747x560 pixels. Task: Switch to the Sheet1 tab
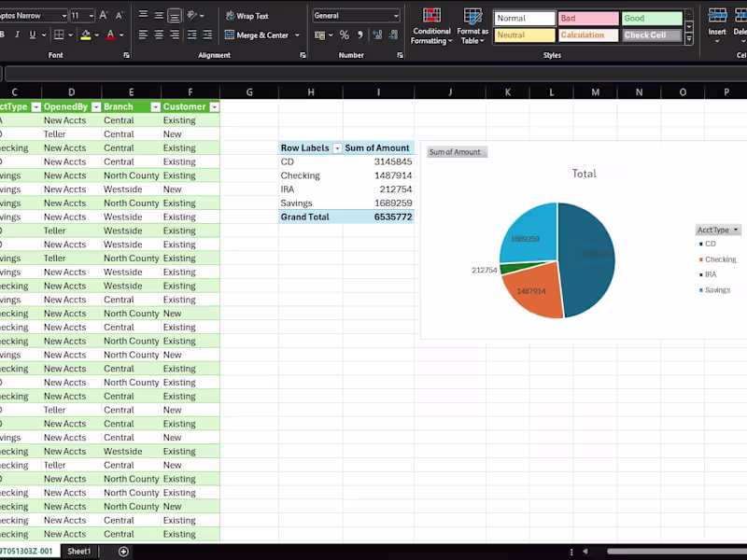click(78, 551)
